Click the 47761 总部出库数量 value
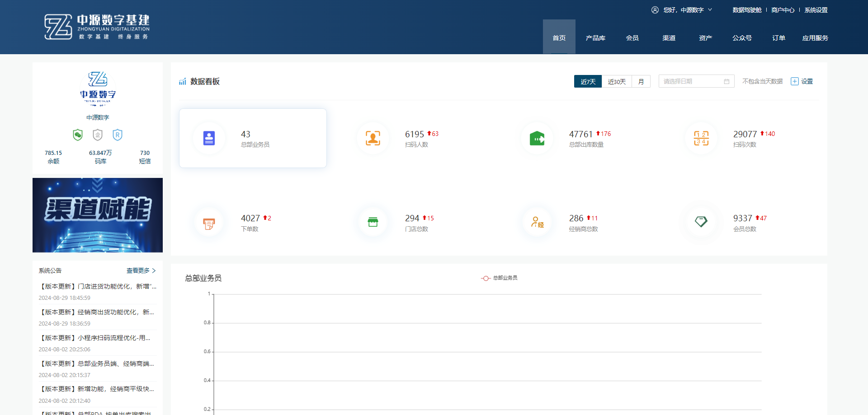This screenshot has width=868, height=415. point(580,134)
